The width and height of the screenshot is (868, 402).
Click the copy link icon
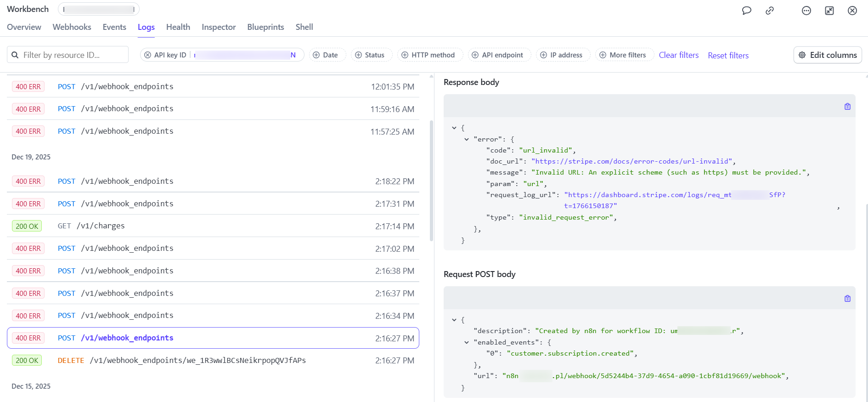[x=770, y=11]
